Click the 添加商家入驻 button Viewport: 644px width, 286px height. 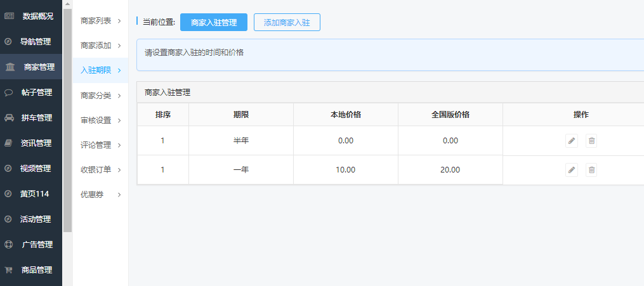(x=287, y=22)
